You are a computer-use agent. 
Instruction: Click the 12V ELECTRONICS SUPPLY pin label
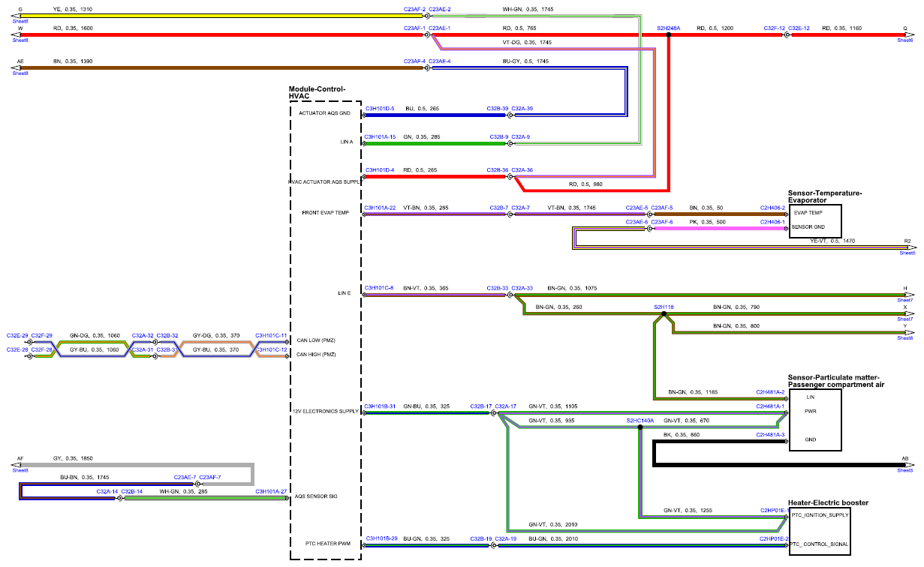326,411
